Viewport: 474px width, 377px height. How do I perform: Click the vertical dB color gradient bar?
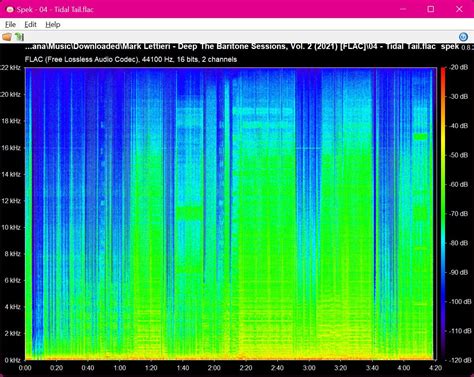point(443,214)
